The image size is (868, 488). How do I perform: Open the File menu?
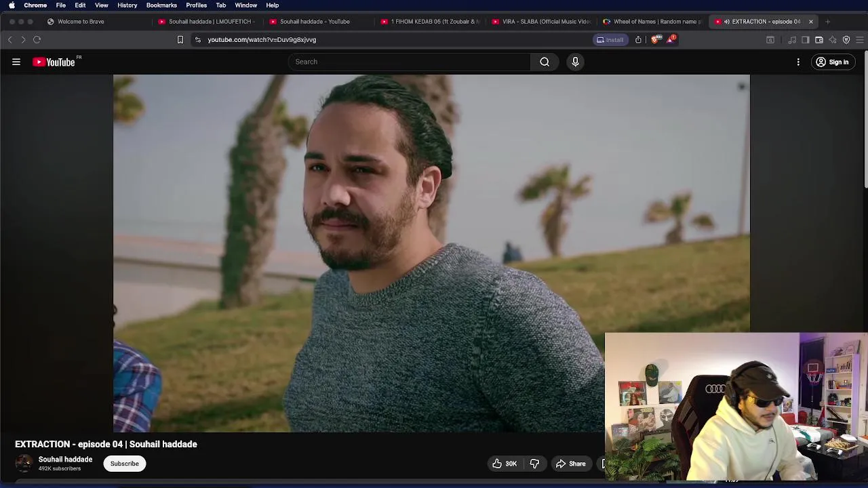[x=61, y=5]
